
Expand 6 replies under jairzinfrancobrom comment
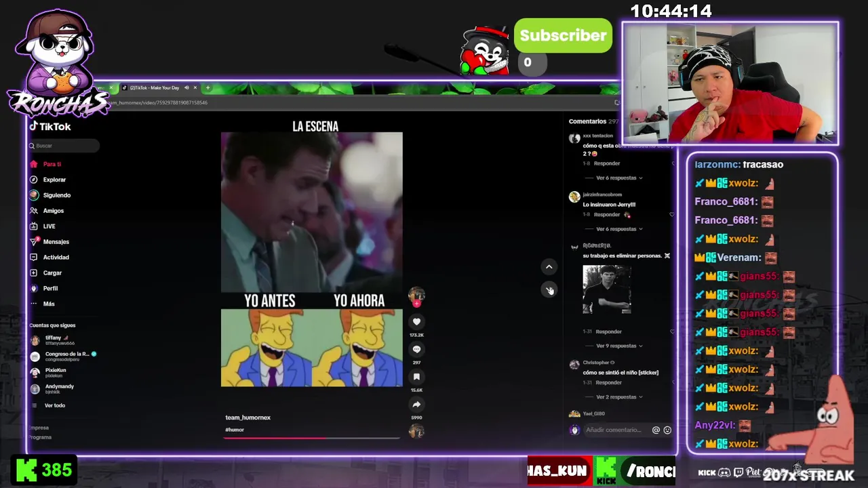pos(619,229)
